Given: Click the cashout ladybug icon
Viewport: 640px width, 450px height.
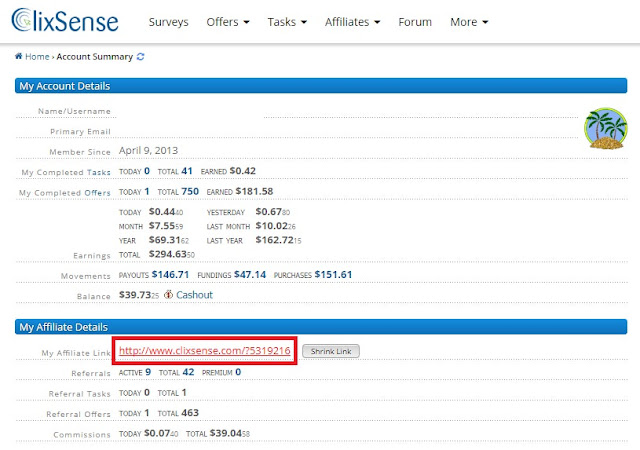Looking at the screenshot, I should point(168,294).
